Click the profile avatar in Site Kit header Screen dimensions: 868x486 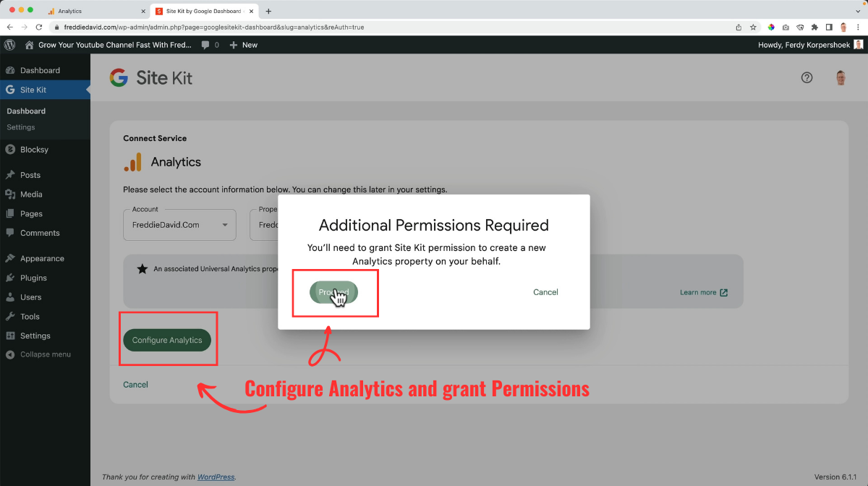point(841,77)
